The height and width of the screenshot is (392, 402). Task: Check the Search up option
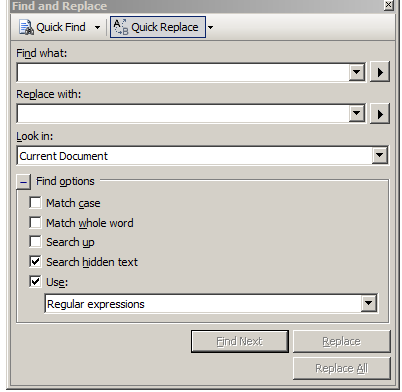[35, 242]
